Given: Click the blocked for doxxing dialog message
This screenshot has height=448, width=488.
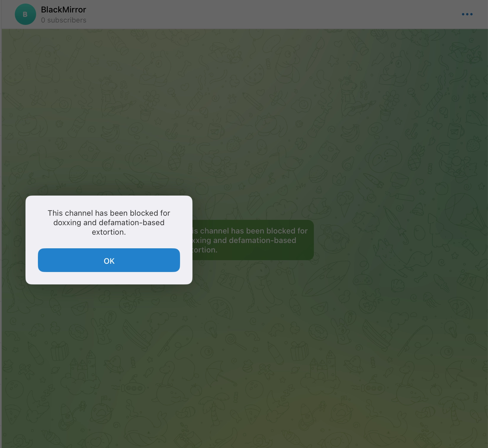Looking at the screenshot, I should (109, 222).
